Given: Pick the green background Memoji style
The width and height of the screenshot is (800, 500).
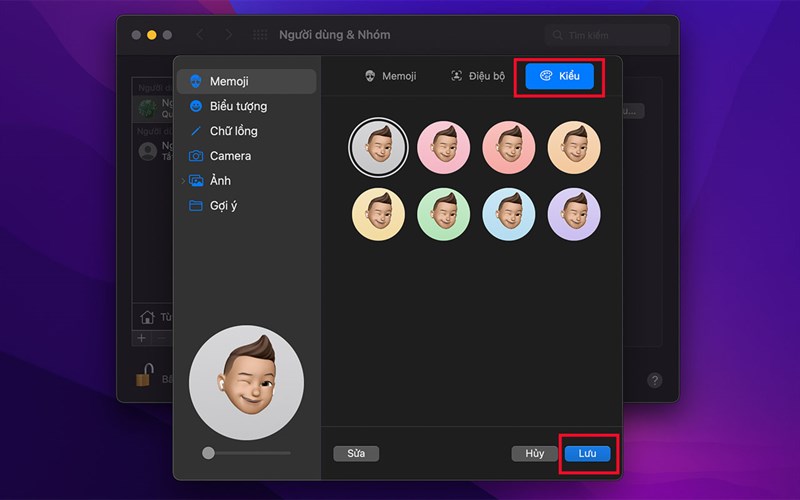Looking at the screenshot, I should [443, 214].
